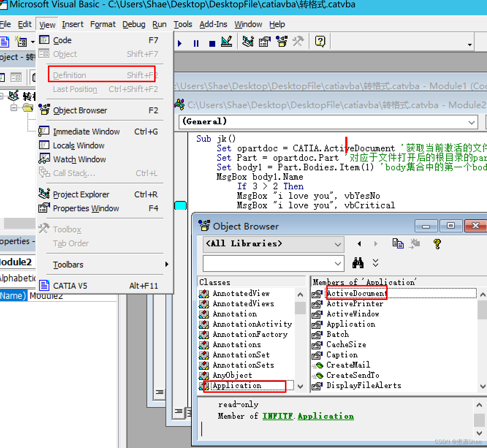Open the All Libraries dropdown
Viewport: 487px width, 448px height.
coord(338,244)
